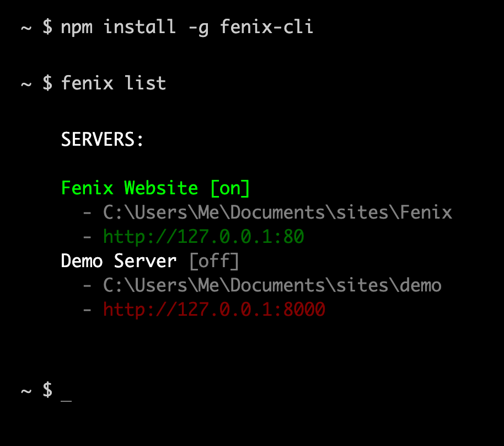Click the dash before the Fenix path
Screen dimensions: 504x446
coord(87,213)
